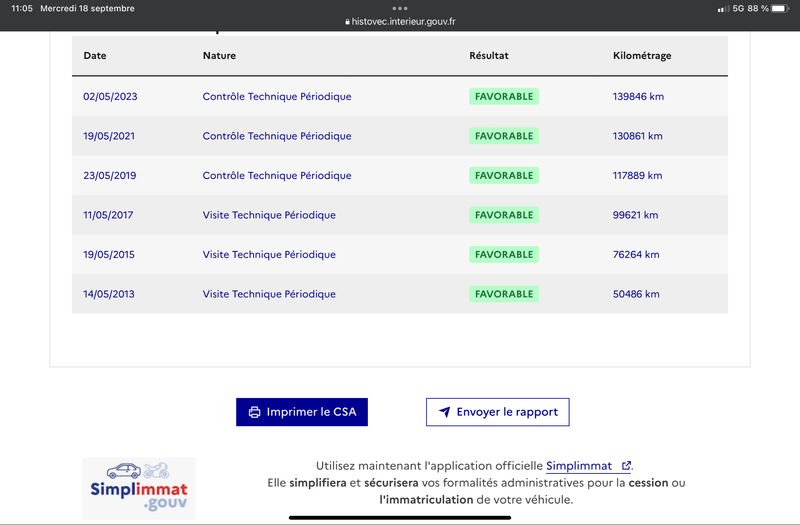The image size is (800, 525).
Task: Click the mileage value 99621 km
Action: point(636,215)
